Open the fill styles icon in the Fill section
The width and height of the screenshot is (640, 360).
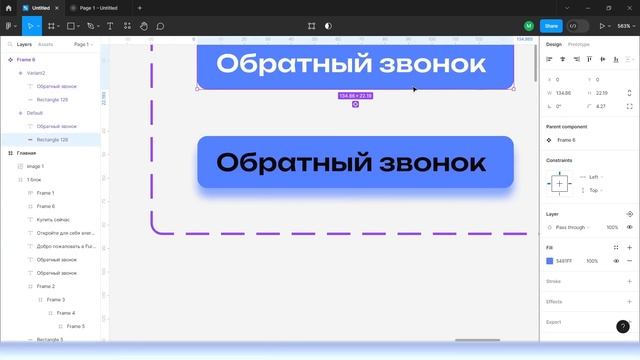[616, 248]
